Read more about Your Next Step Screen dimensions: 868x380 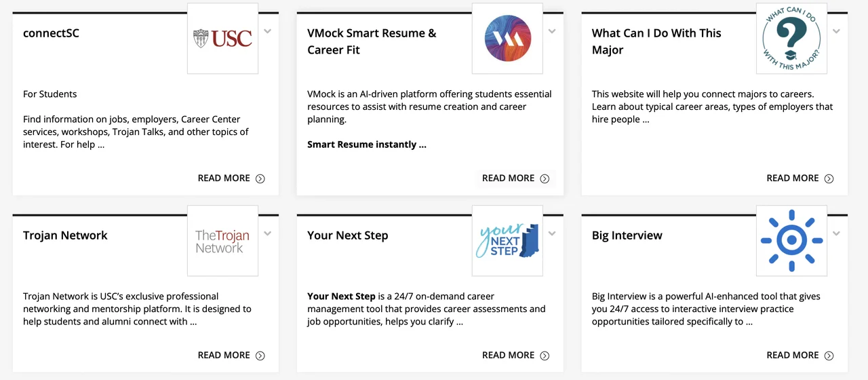pyautogui.click(x=509, y=356)
